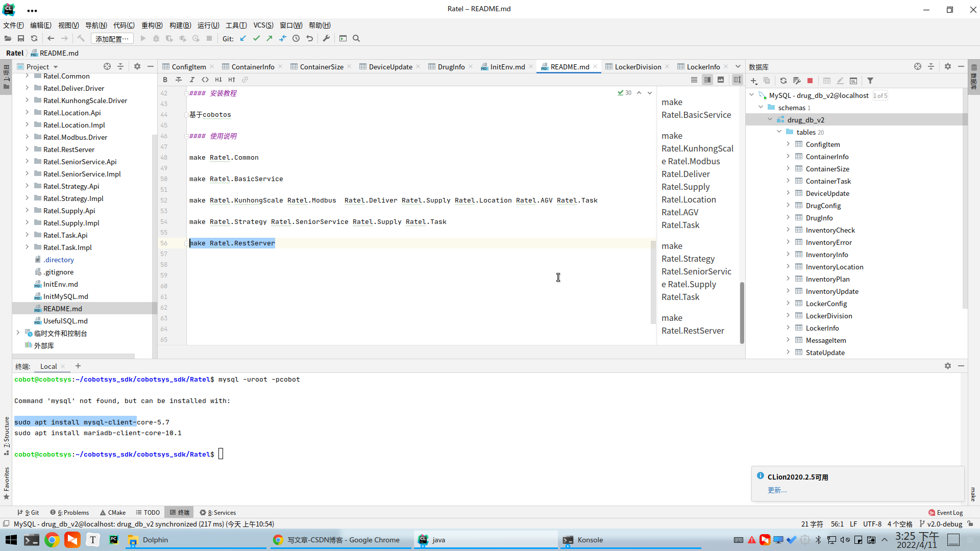
Task: Click the Git commit checkmark icon
Action: tap(256, 38)
